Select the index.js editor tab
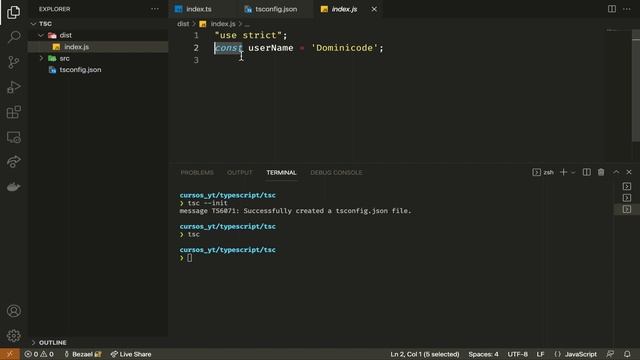 point(344,9)
